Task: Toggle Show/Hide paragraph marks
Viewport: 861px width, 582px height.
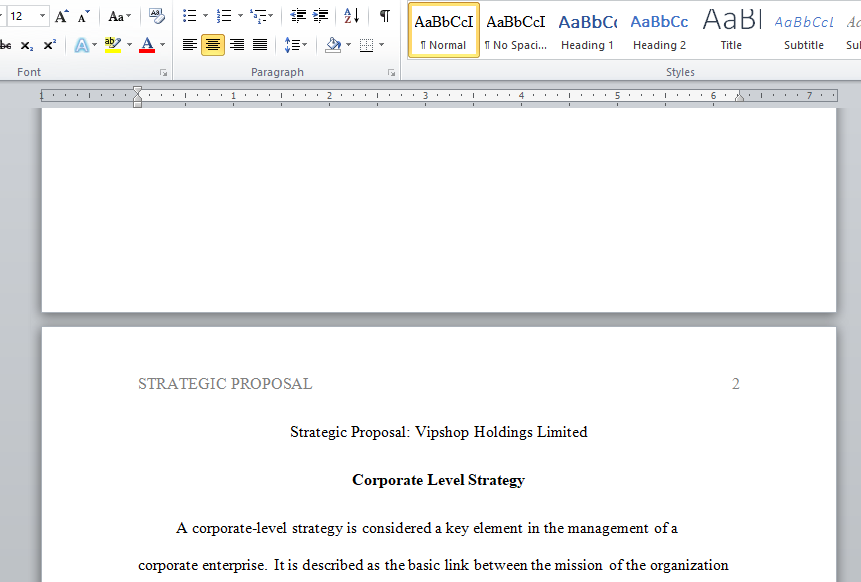Action: [x=385, y=16]
